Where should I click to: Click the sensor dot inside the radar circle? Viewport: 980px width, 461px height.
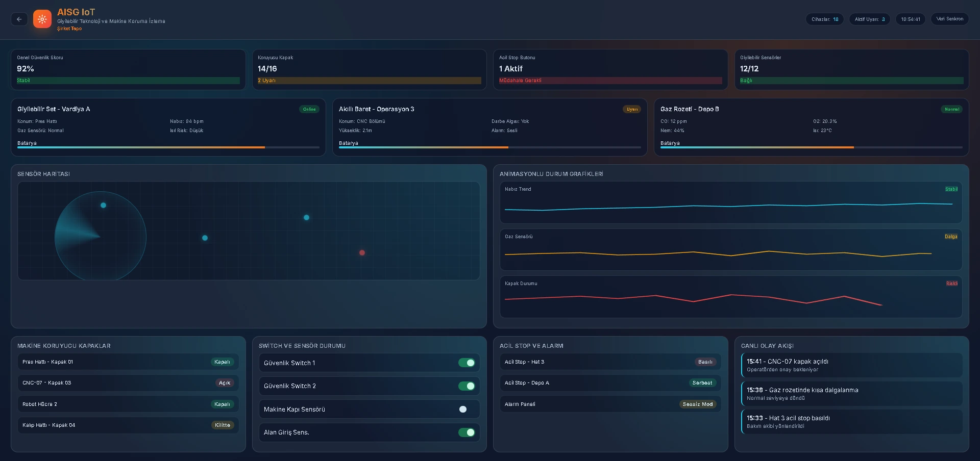pyautogui.click(x=103, y=206)
